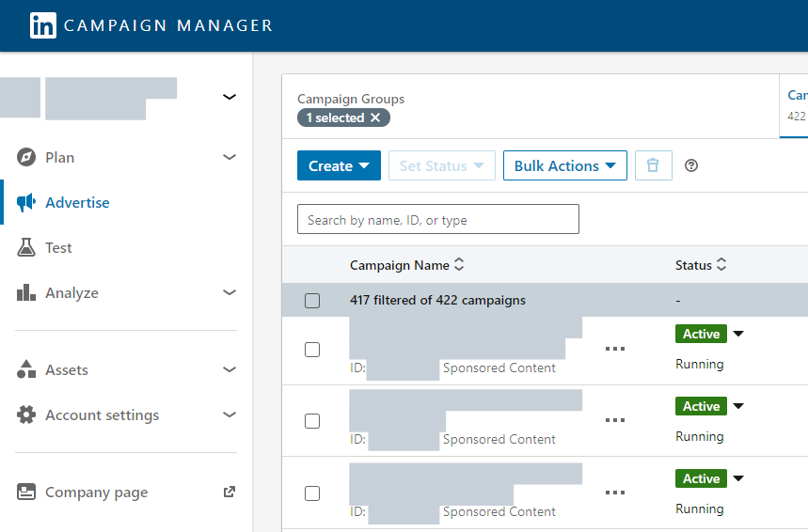The height and width of the screenshot is (532, 808).
Task: Tick the select-all campaigns checkbox
Action: [x=312, y=300]
